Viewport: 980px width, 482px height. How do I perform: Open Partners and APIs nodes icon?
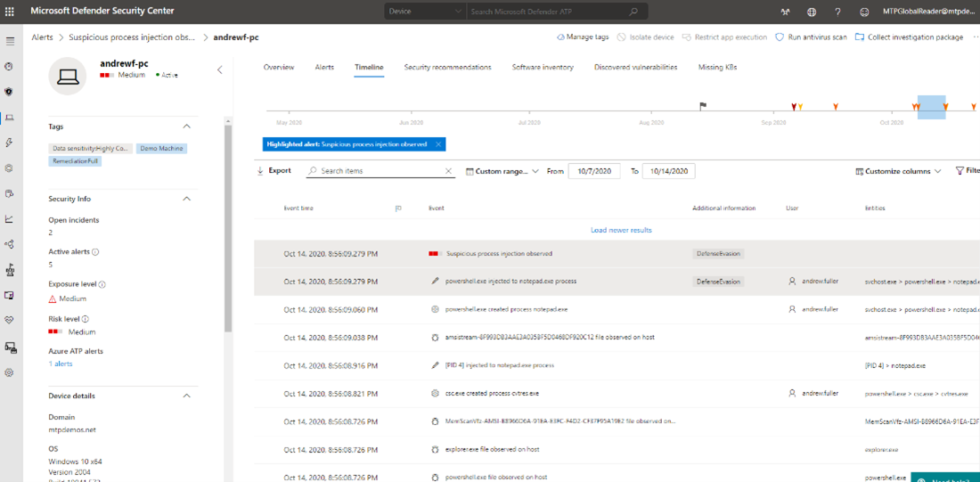(10, 244)
